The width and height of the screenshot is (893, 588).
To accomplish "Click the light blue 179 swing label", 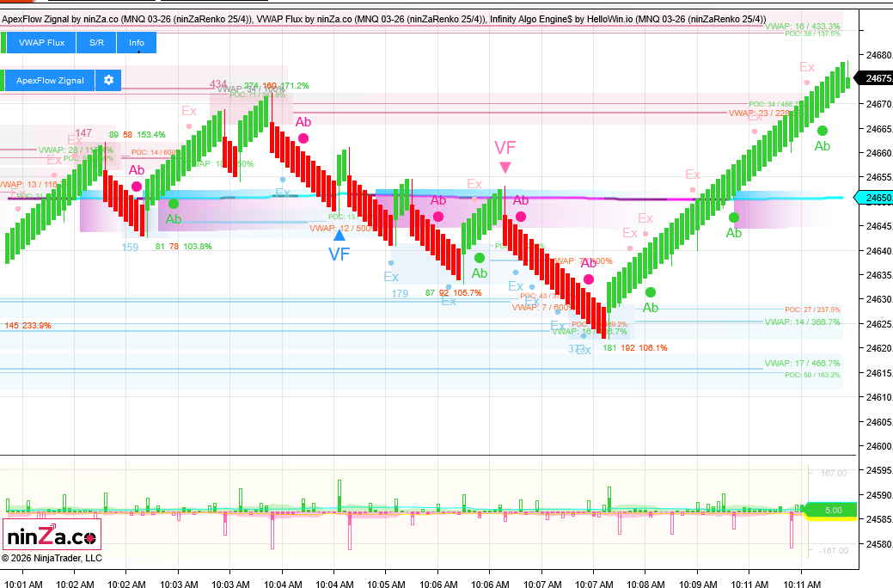I will click(400, 294).
